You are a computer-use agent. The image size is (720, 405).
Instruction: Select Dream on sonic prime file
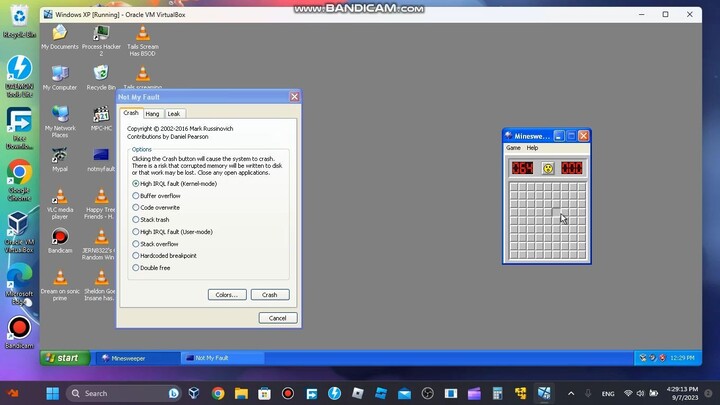tap(60, 285)
